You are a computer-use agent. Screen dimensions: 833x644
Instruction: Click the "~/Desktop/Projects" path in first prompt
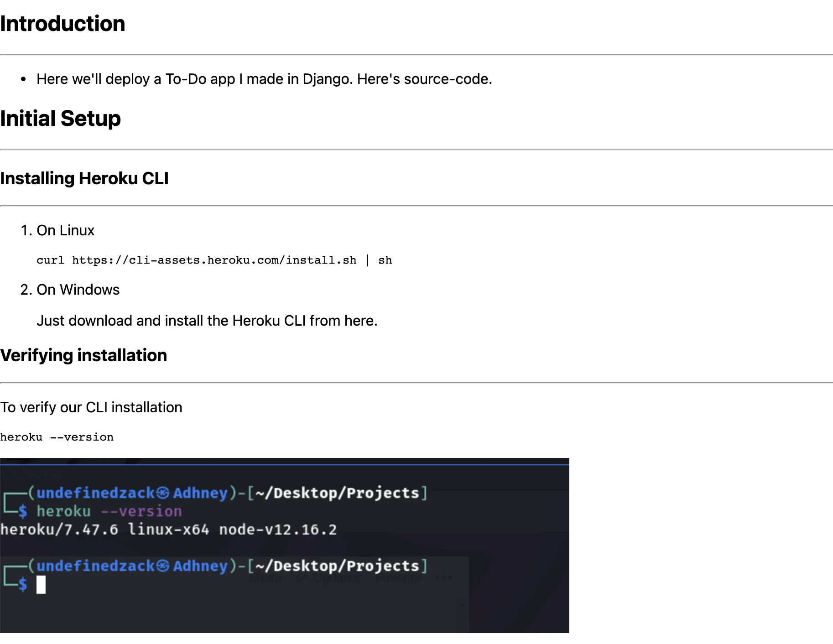[x=337, y=493]
